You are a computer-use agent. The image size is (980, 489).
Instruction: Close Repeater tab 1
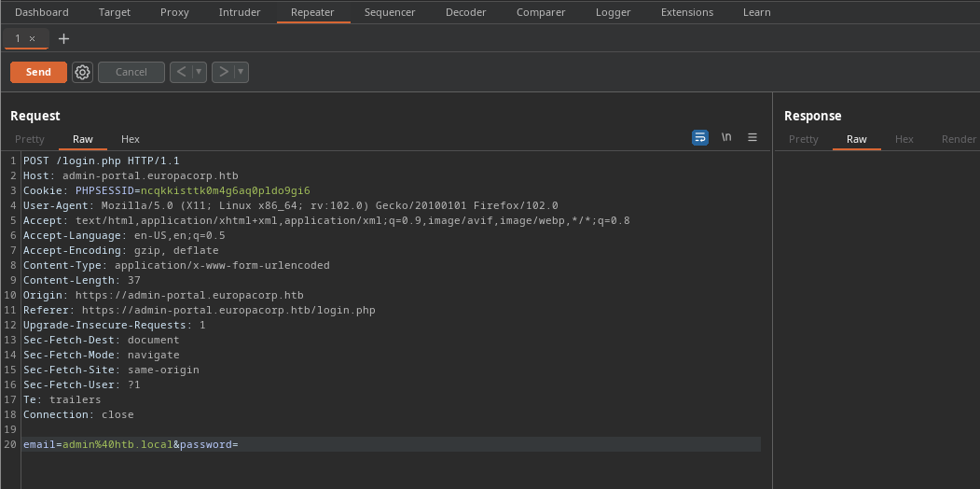33,39
